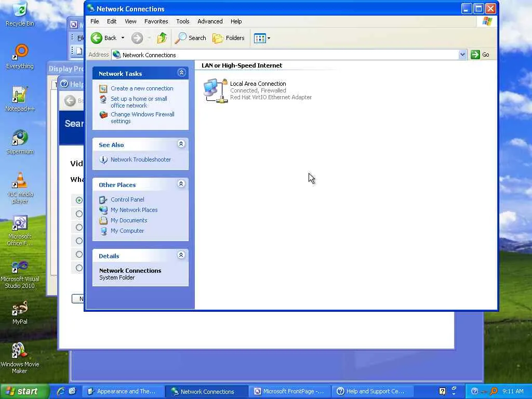
Task: Click Set up a home or small office network
Action: (x=139, y=102)
